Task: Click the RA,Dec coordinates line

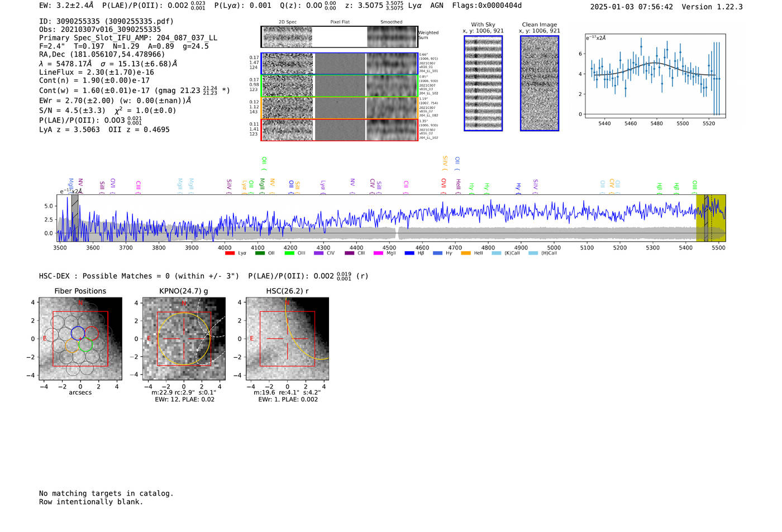Action: tap(102, 54)
